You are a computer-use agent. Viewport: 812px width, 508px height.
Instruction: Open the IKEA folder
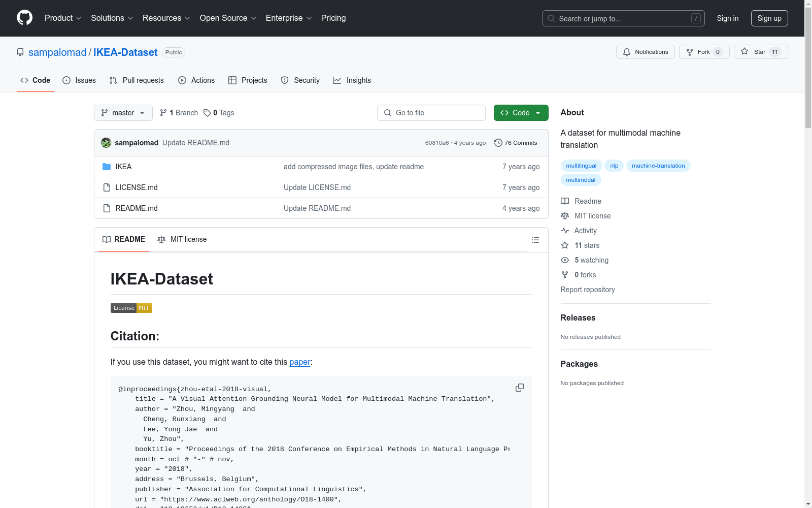click(x=123, y=167)
